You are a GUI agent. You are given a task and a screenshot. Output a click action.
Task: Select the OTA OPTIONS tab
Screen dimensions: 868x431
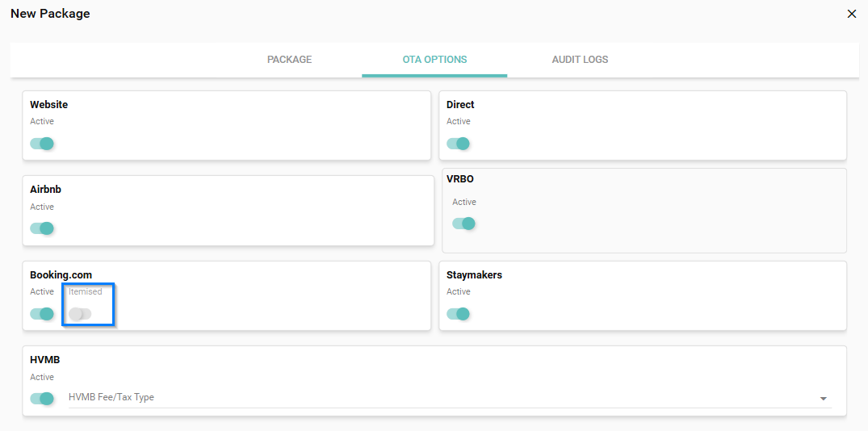[x=434, y=60]
